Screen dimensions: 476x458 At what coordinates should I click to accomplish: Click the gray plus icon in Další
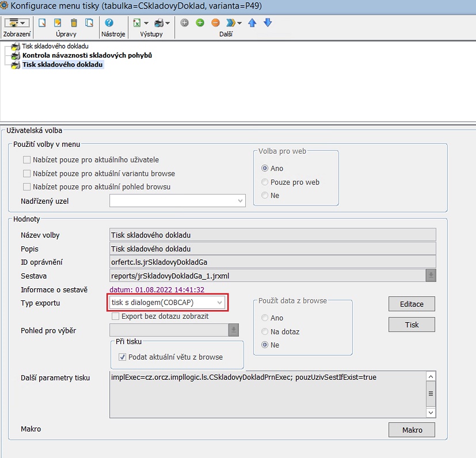tap(184, 23)
